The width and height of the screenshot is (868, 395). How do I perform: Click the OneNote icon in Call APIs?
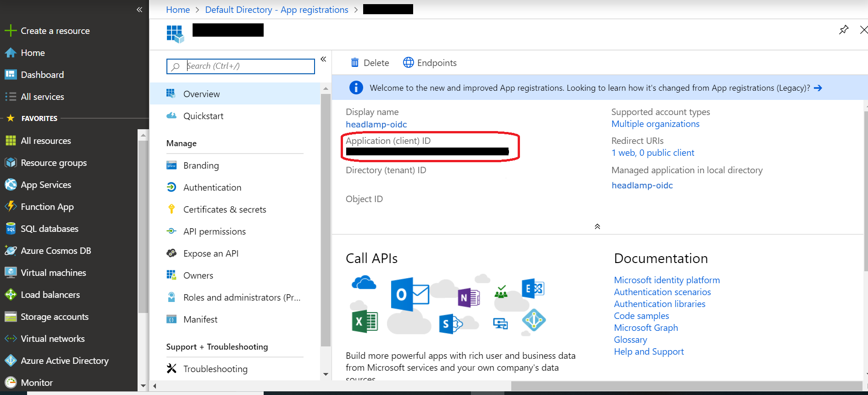point(469,298)
